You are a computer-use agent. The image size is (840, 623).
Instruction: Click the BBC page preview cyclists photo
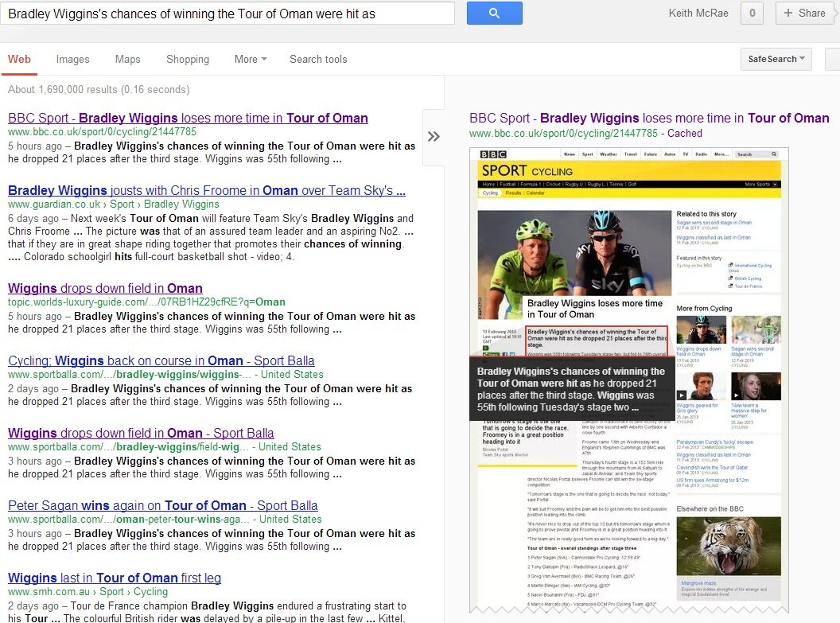coord(574,253)
